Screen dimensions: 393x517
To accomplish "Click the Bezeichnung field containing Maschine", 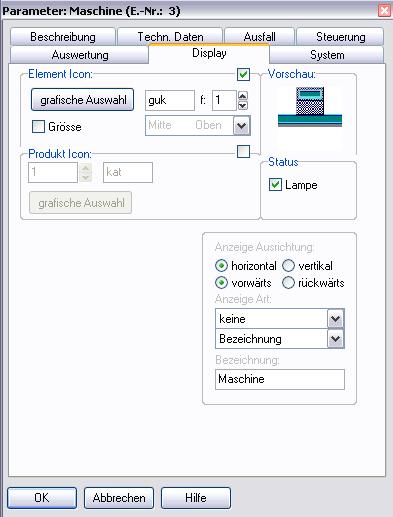I will [280, 379].
